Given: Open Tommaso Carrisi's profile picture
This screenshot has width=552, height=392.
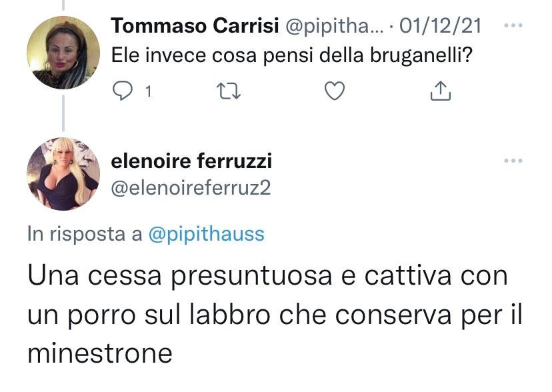Looking at the screenshot, I should 63,53.
